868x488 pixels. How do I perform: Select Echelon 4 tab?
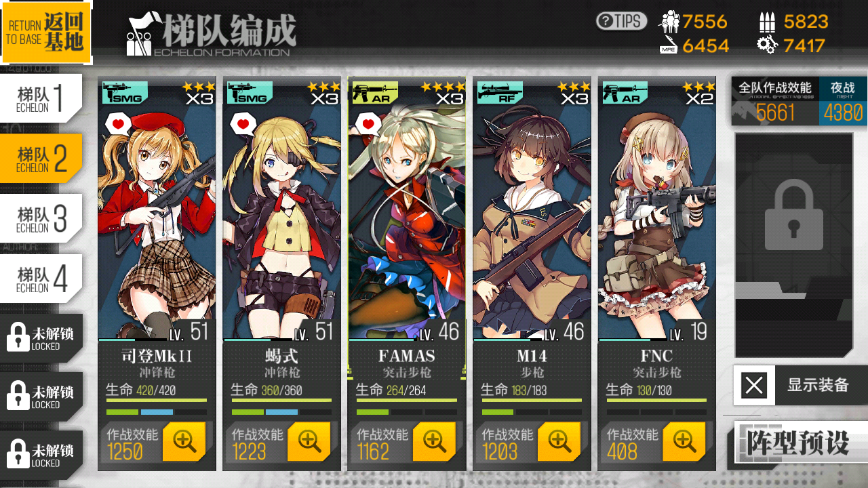tap(41, 279)
